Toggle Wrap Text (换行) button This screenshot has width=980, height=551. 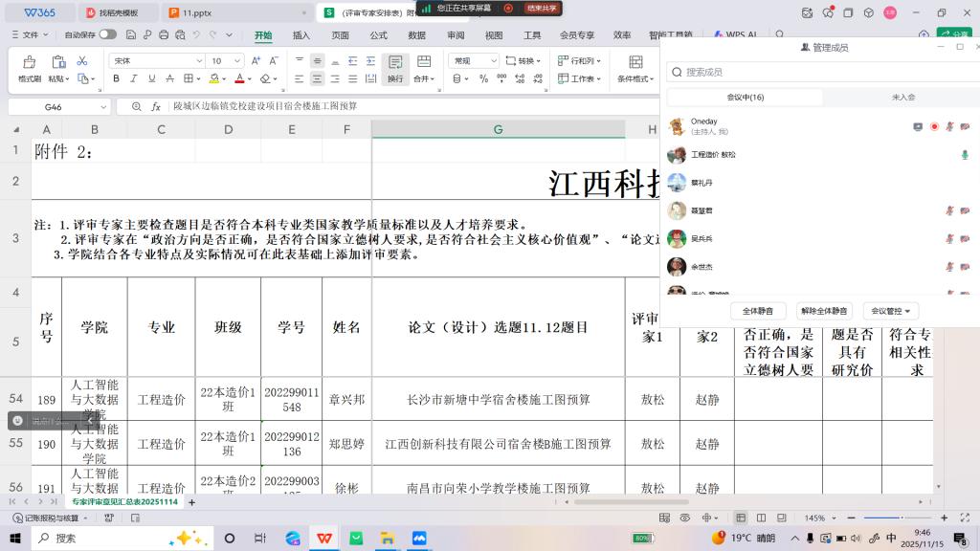[395, 69]
